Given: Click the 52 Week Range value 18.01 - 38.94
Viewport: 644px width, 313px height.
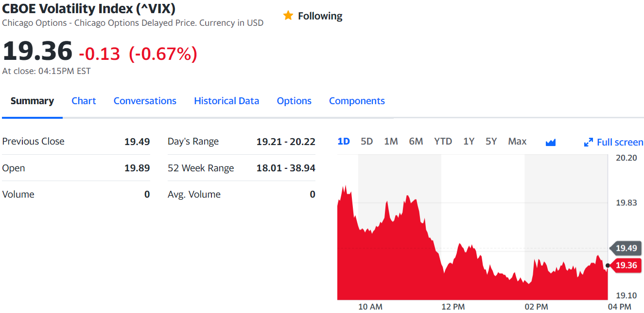Looking at the screenshot, I should point(286,168).
